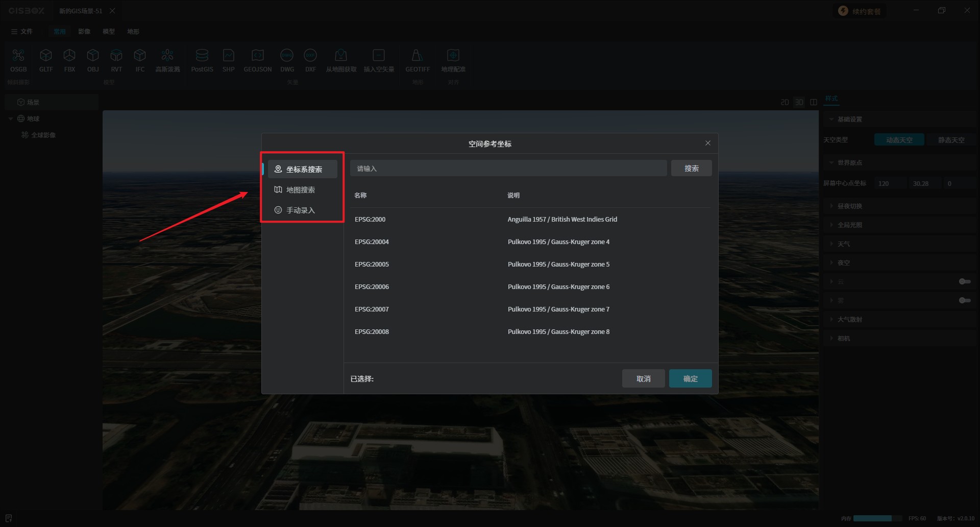The width and height of the screenshot is (980, 527).
Task: Click the GEOJSON import icon
Action: pyautogui.click(x=257, y=56)
